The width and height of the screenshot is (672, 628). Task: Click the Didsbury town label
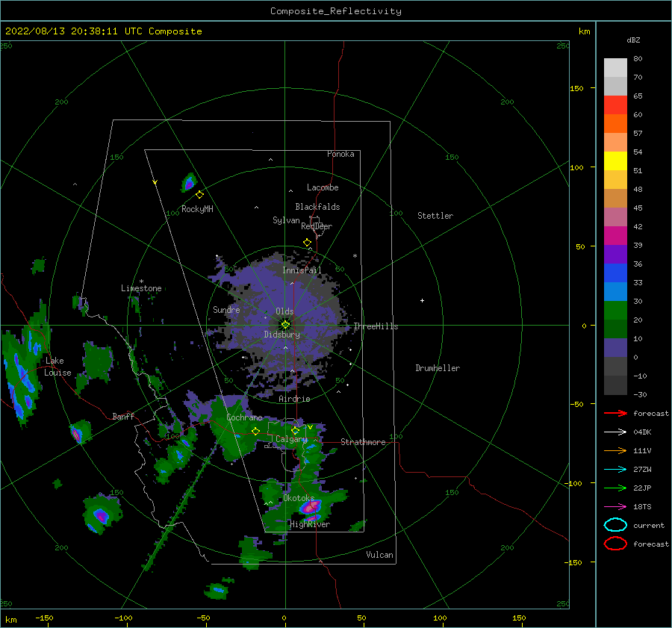click(x=282, y=335)
